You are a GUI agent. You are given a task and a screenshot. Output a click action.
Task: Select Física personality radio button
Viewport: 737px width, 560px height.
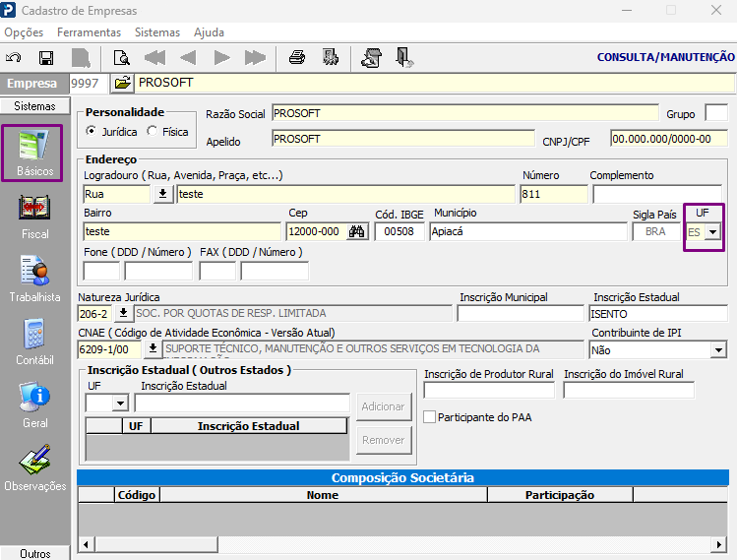tap(152, 131)
